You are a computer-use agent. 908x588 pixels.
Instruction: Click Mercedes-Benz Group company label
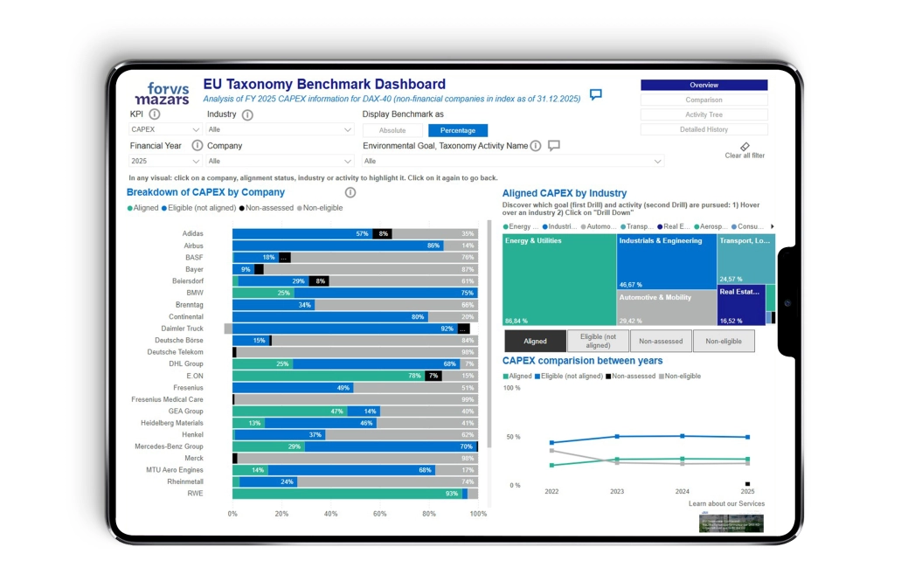click(x=169, y=446)
